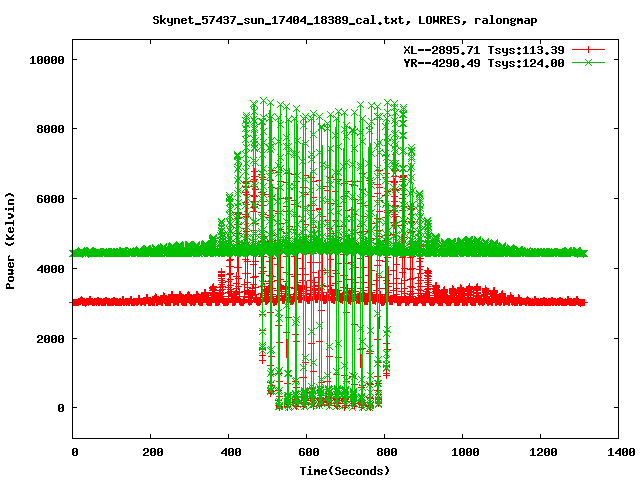Click the 2000 y-axis tick label
640x480 pixels.
[x=50, y=339]
